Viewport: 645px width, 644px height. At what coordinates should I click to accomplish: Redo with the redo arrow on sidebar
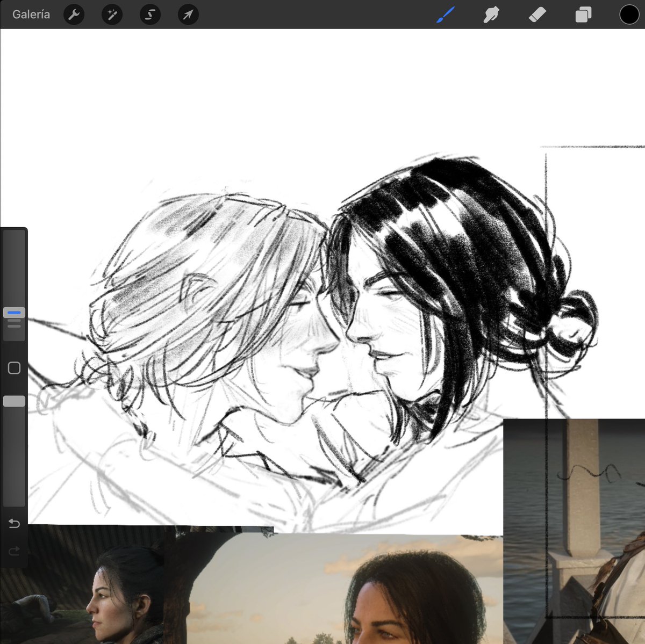[x=14, y=551]
